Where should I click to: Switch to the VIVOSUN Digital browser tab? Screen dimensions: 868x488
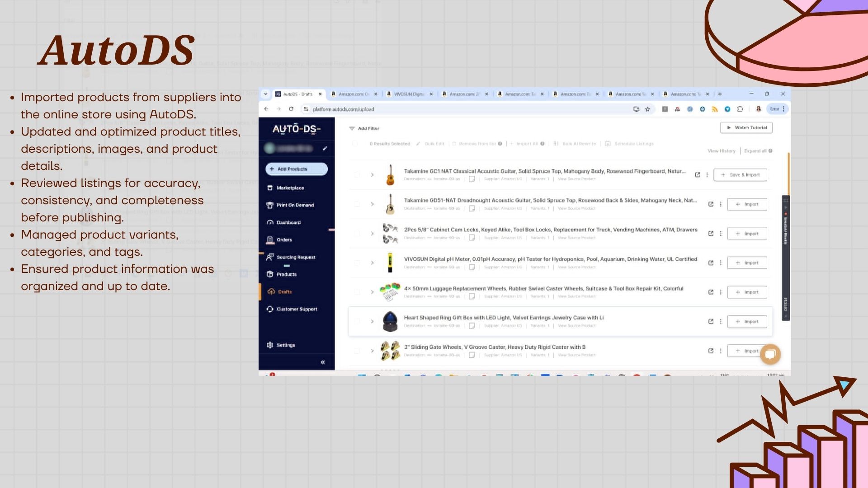[x=410, y=94]
